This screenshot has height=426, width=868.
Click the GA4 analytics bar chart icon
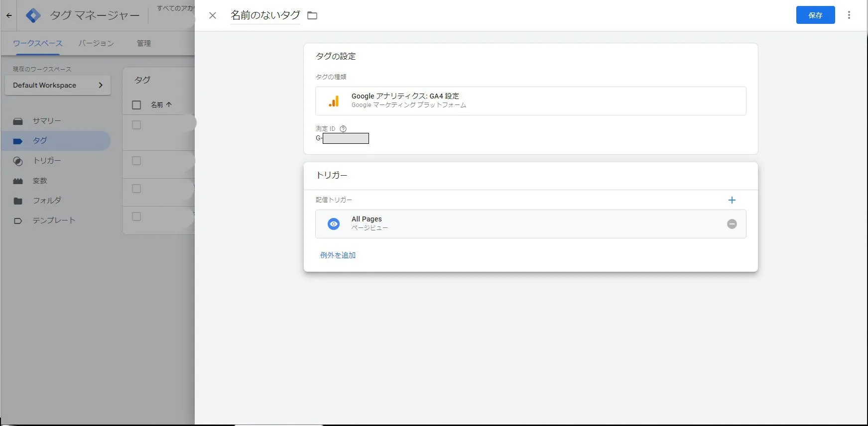point(334,101)
